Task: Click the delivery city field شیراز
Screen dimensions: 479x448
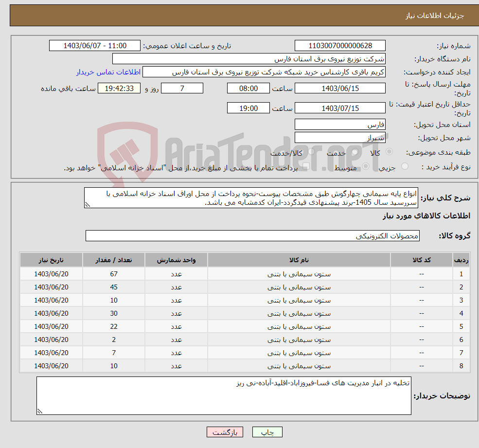Action: (x=340, y=138)
